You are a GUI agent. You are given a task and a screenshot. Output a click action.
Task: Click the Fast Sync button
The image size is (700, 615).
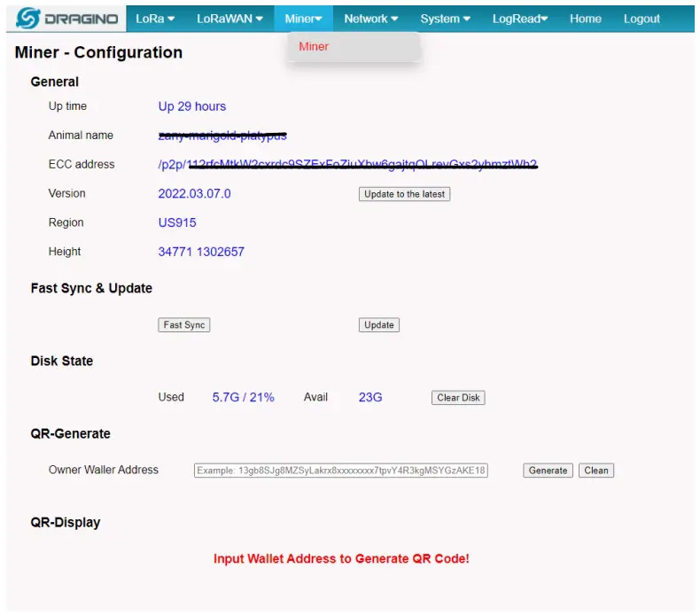[x=184, y=325]
